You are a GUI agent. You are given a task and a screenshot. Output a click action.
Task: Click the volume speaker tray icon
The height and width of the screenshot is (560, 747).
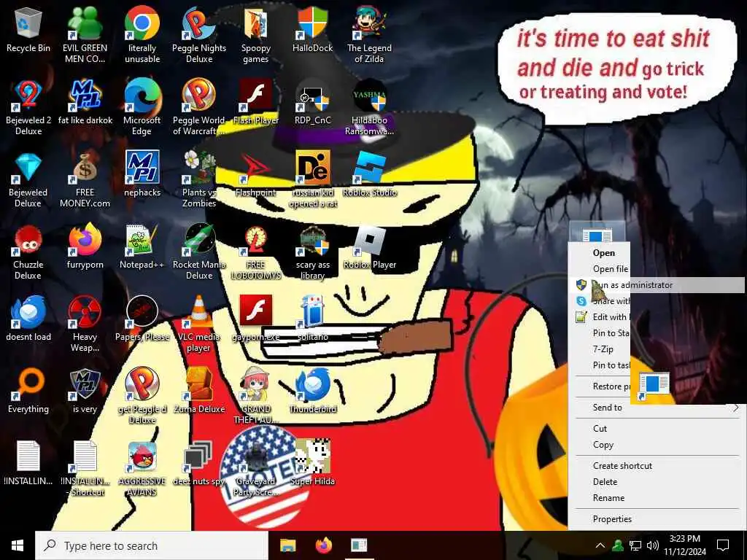(x=653, y=545)
